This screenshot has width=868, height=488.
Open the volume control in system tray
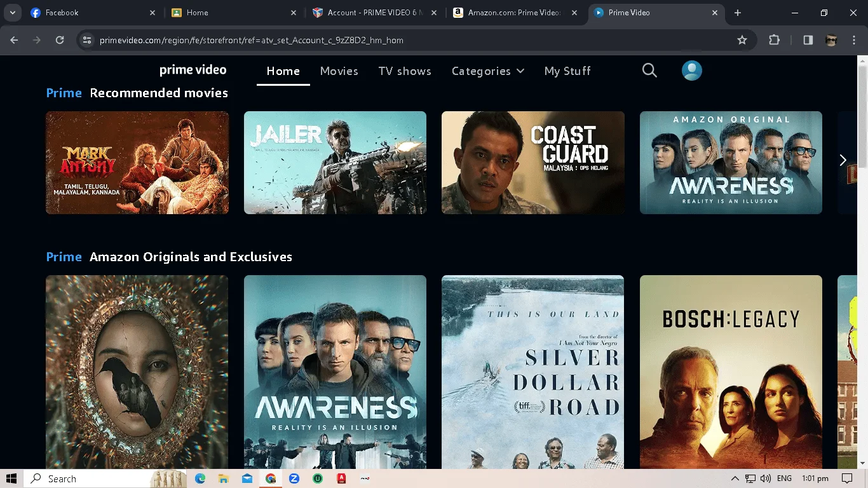(x=765, y=478)
